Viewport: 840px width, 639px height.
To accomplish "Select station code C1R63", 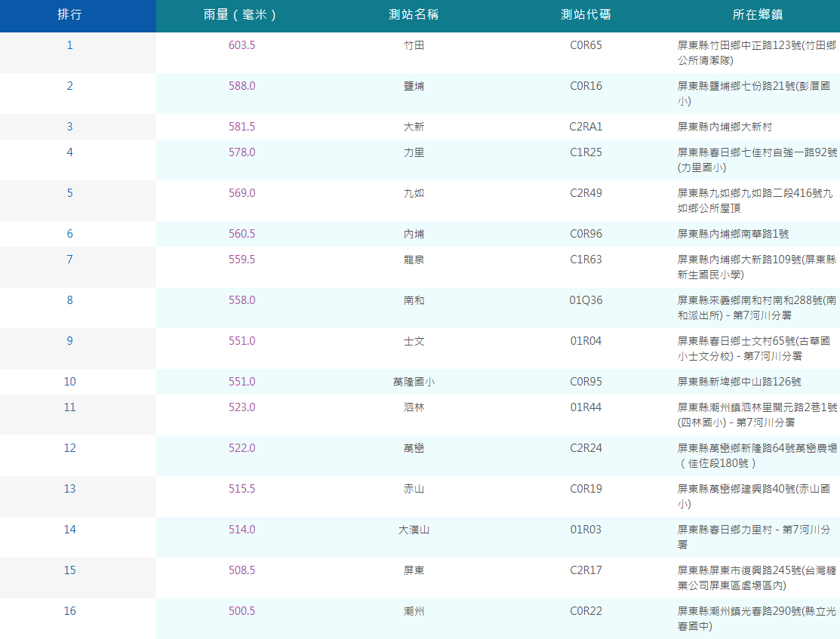I will click(586, 260).
